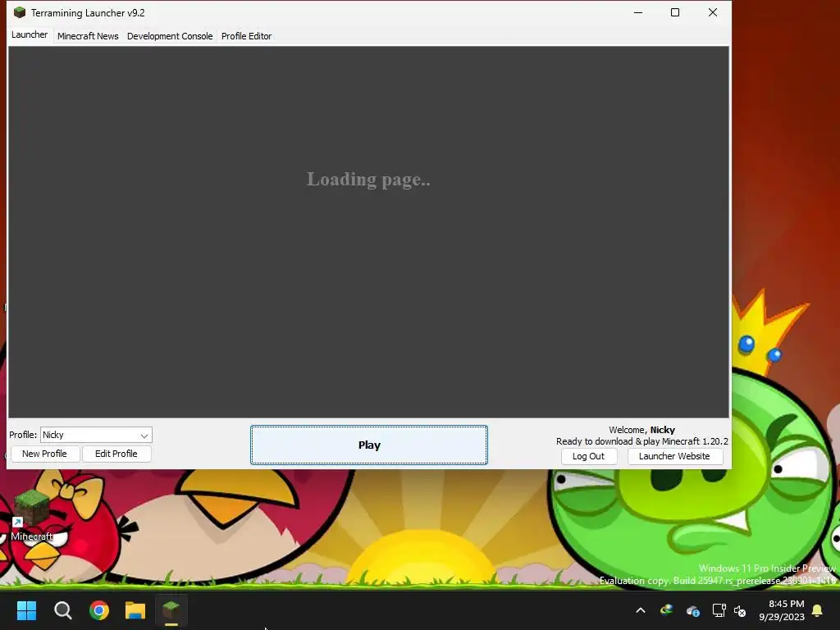Image resolution: width=840 pixels, height=630 pixels.
Task: Select the Minecraft desktop shortcut icon
Action: point(32,515)
